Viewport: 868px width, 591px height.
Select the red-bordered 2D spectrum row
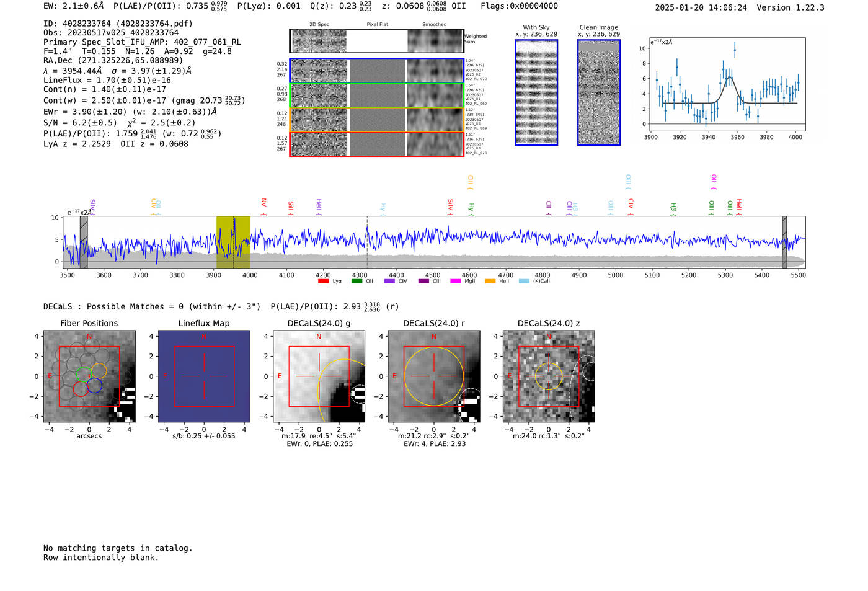(x=376, y=144)
